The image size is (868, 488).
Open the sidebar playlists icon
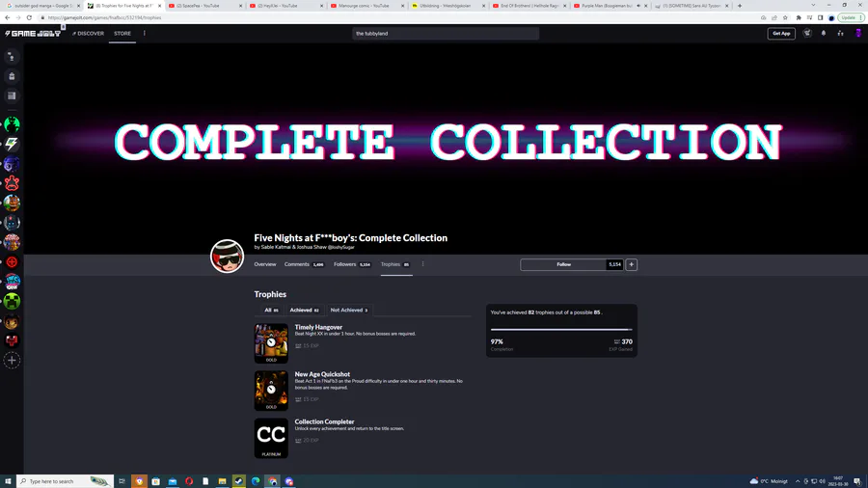tap(12, 95)
